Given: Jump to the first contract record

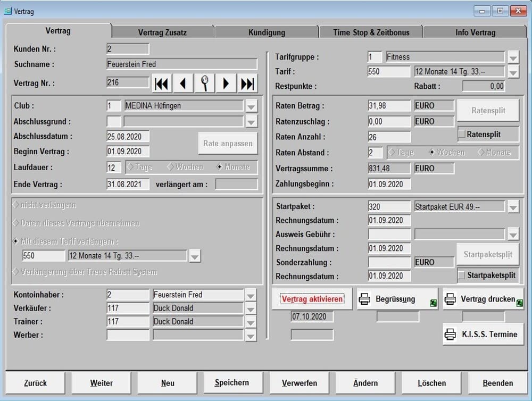Looking at the screenshot, I should (162, 83).
